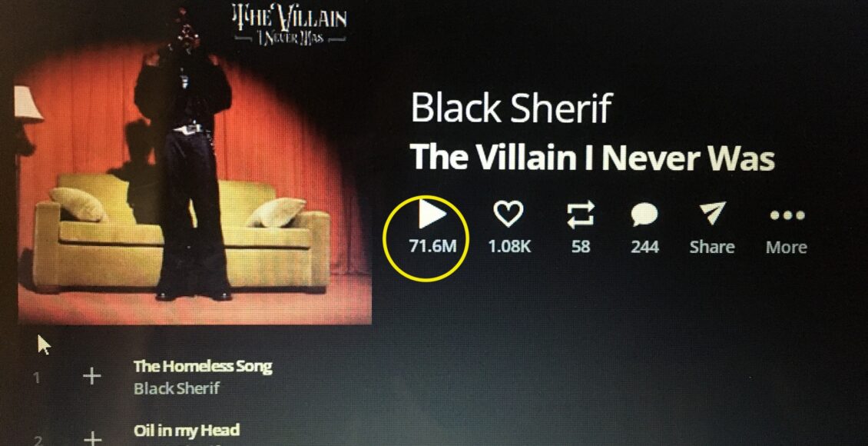
Task: Add The Homeless Song with plus icon
Action: click(x=92, y=377)
